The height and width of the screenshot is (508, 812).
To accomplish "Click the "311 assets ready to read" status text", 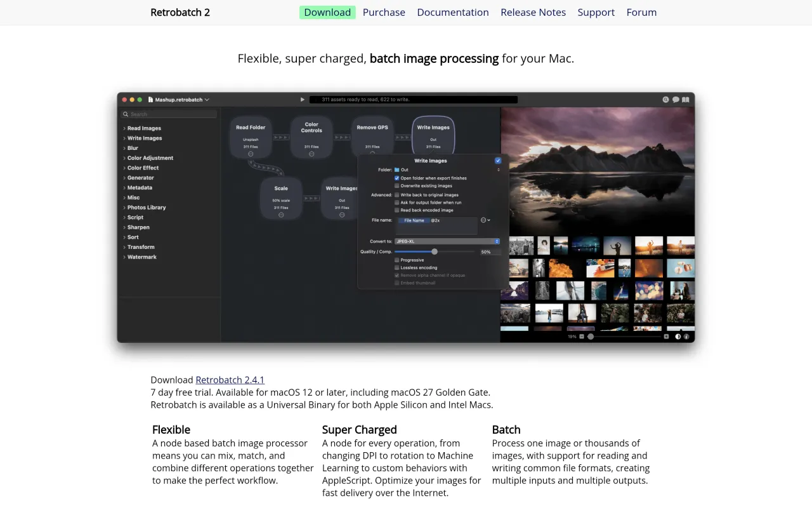I will click(365, 100).
